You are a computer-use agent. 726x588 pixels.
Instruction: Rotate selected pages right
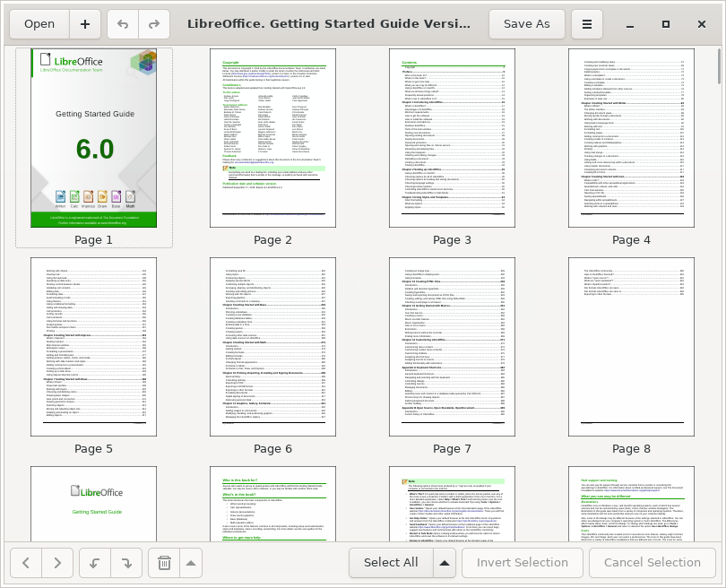pos(126,563)
